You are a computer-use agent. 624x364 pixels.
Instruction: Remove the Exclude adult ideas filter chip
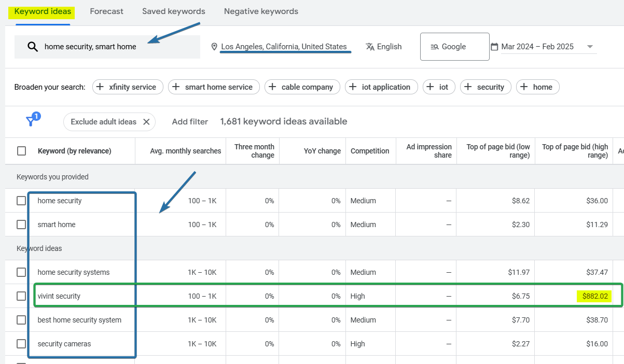[x=147, y=121]
